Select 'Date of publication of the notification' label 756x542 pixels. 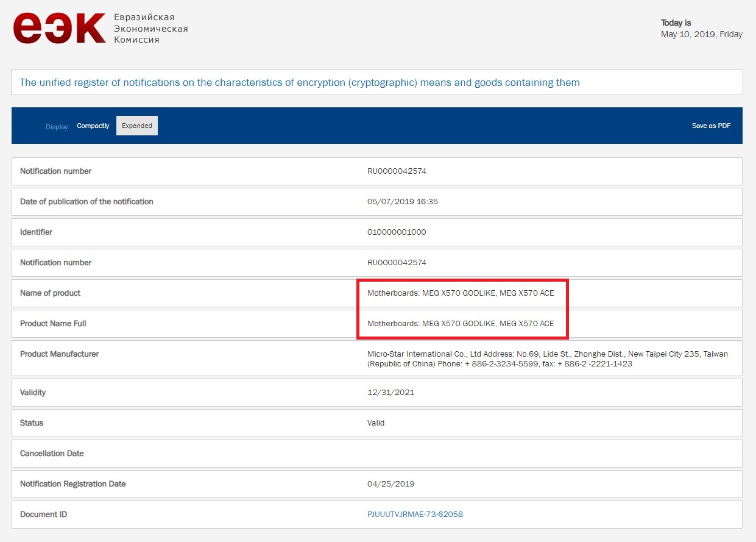click(87, 201)
